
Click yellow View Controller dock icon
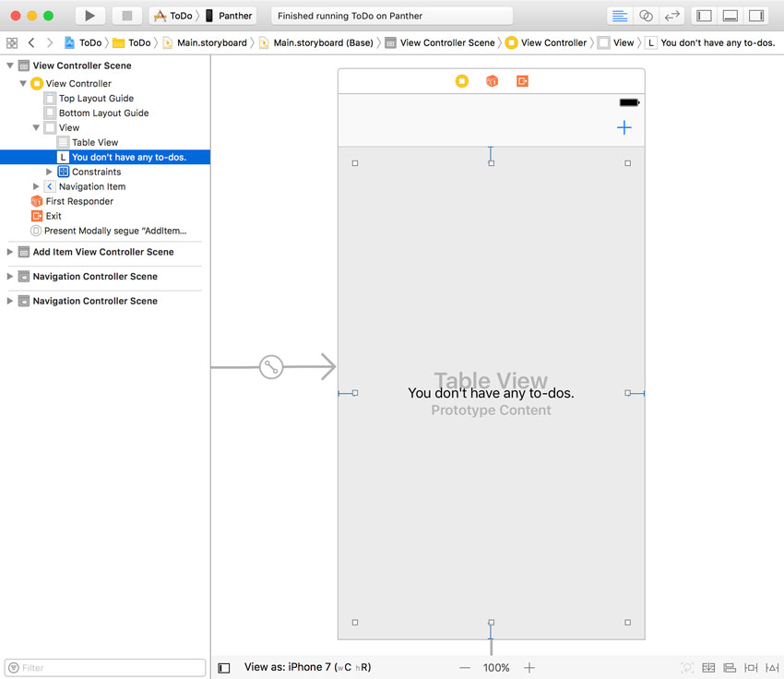point(462,81)
